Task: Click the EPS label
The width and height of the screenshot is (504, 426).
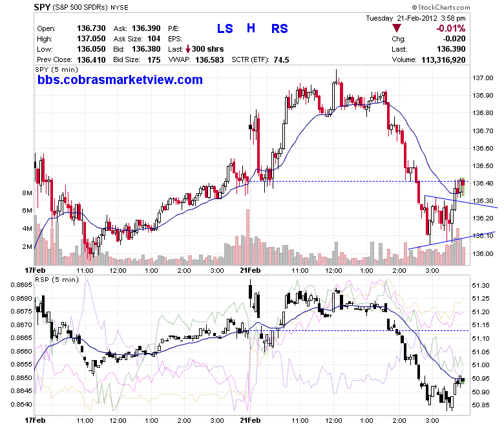Action: pos(175,39)
